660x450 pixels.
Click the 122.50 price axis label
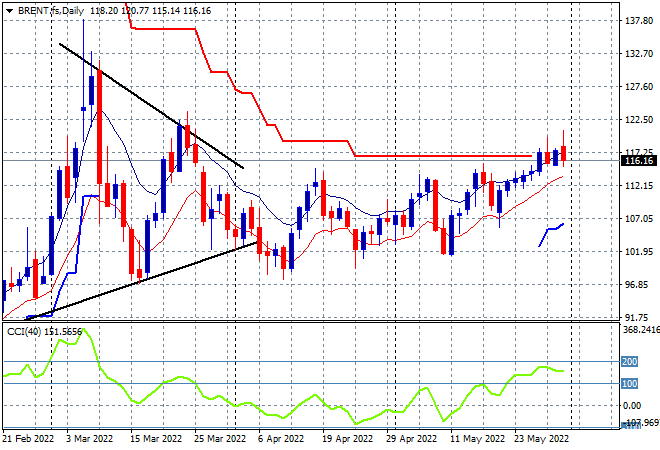[639, 120]
